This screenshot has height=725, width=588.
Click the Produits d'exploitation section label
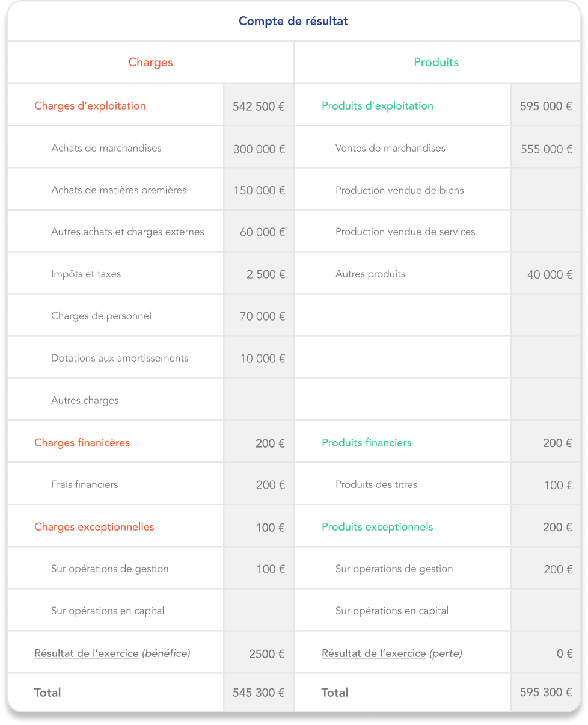tap(378, 106)
